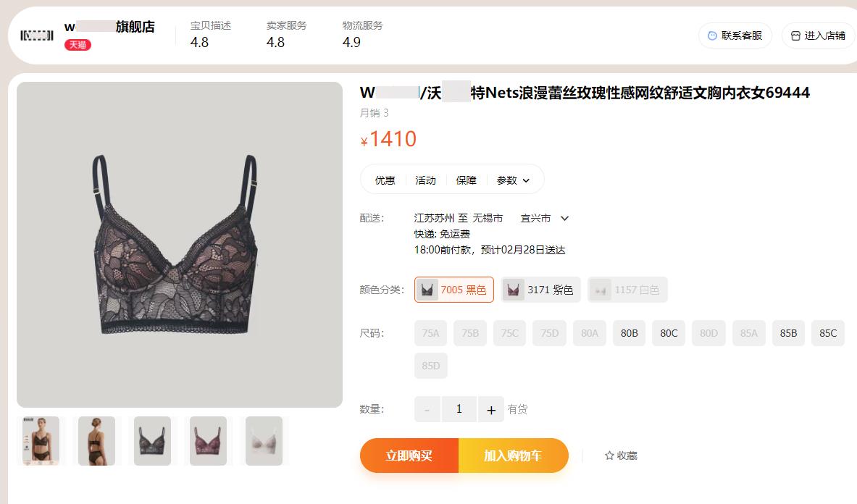Open the 宜兴市 delivery location dropdown
Image resolution: width=857 pixels, height=504 pixels.
point(544,219)
